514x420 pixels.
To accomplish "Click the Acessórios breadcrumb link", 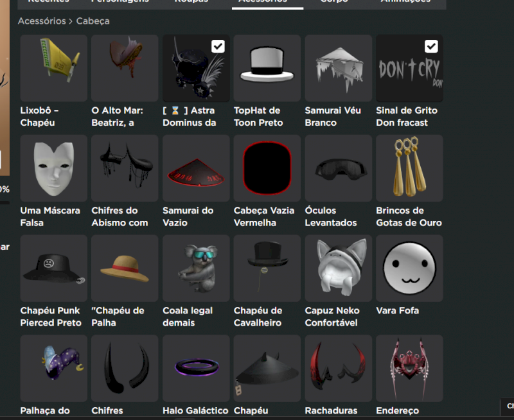I will [42, 21].
